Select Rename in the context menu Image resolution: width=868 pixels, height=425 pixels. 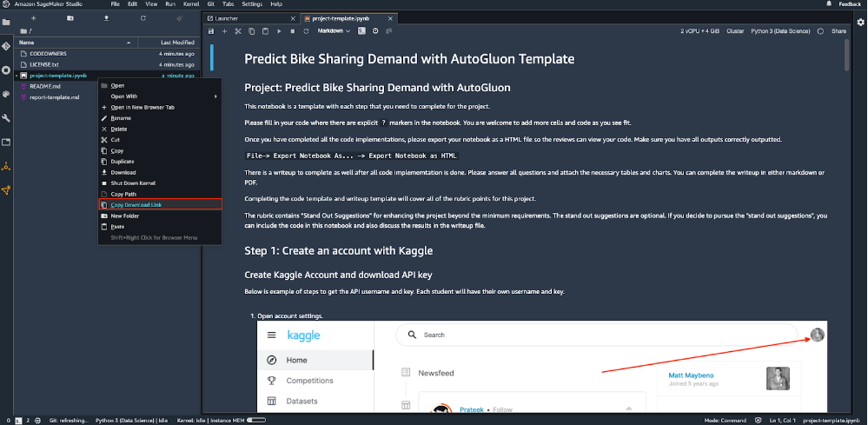[160, 118]
